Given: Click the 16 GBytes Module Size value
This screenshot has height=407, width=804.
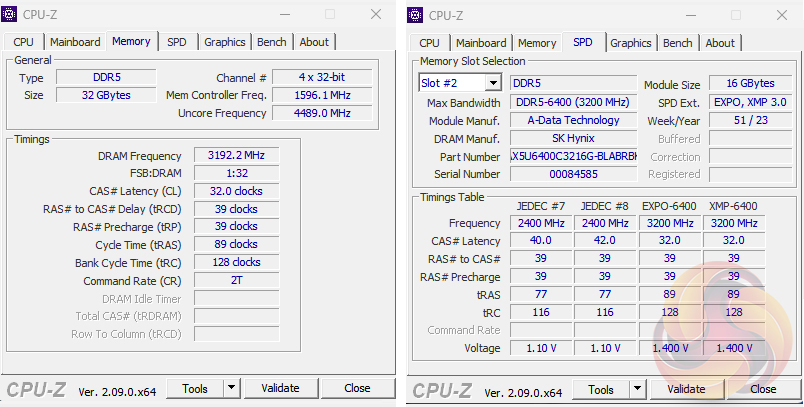Looking at the screenshot, I should click(750, 83).
